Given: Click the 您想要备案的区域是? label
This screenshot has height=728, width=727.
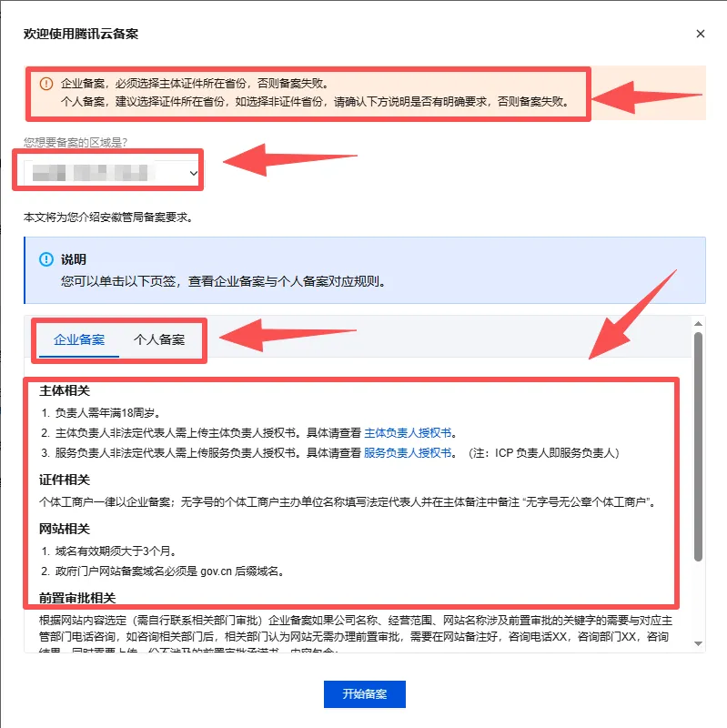Looking at the screenshot, I should point(76,142).
